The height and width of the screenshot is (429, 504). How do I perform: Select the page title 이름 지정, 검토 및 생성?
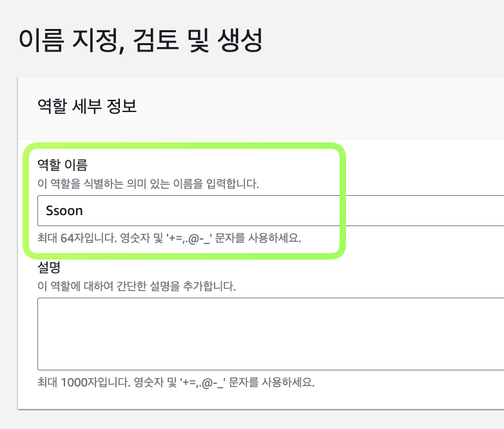pyautogui.click(x=141, y=41)
